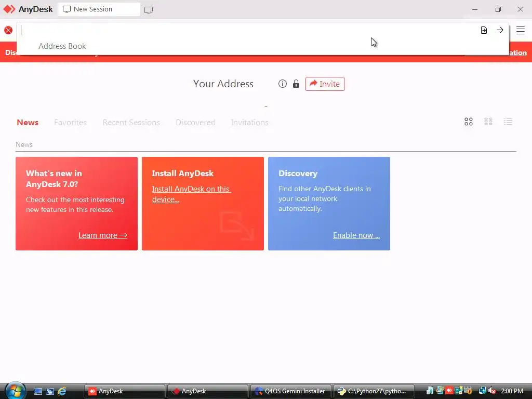Viewport: 532px width, 399px height.
Task: Click the Invite button
Action: 325,84
